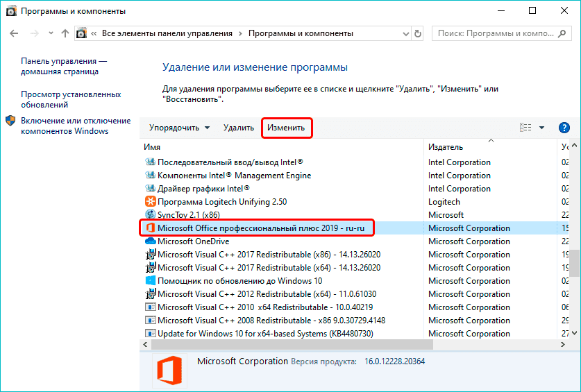Click Windows 10 update assistant icon
The height and width of the screenshot is (392, 581).
click(150, 280)
